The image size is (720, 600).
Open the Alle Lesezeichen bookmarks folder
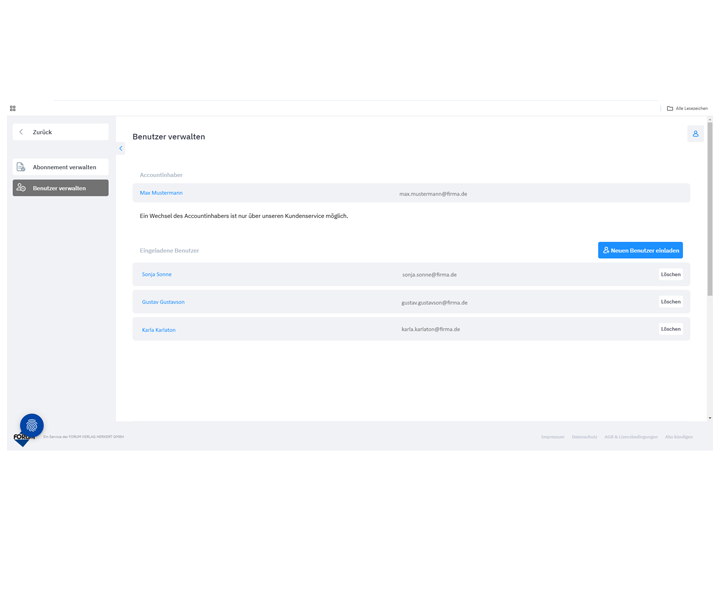click(x=687, y=108)
